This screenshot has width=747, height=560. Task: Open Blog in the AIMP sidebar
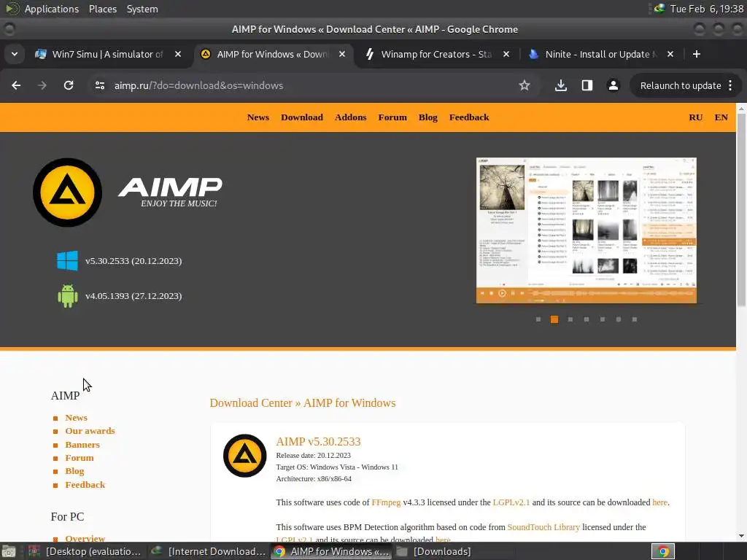[x=74, y=471]
